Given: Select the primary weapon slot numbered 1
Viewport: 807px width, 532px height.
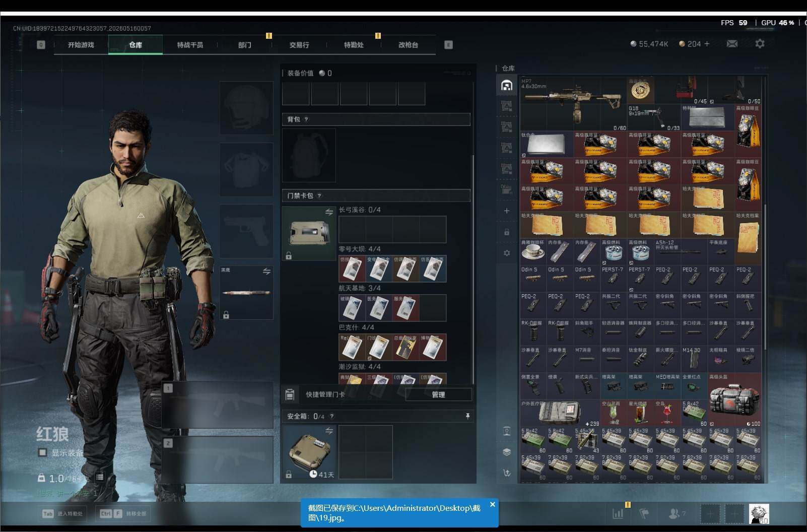Looking at the screenshot, I should (x=218, y=406).
